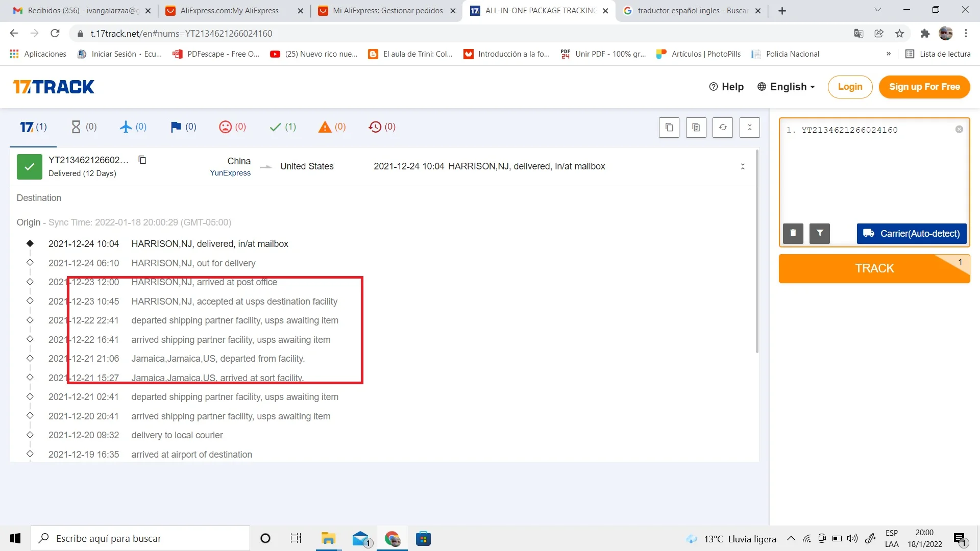The height and width of the screenshot is (551, 980).
Task: Switch to the Delivered (1) tab
Action: point(283,127)
